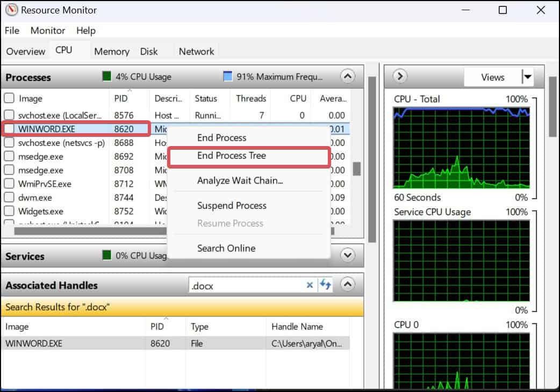This screenshot has height=392, width=560.
Task: Click the CPU - Total graph
Action: click(462, 148)
